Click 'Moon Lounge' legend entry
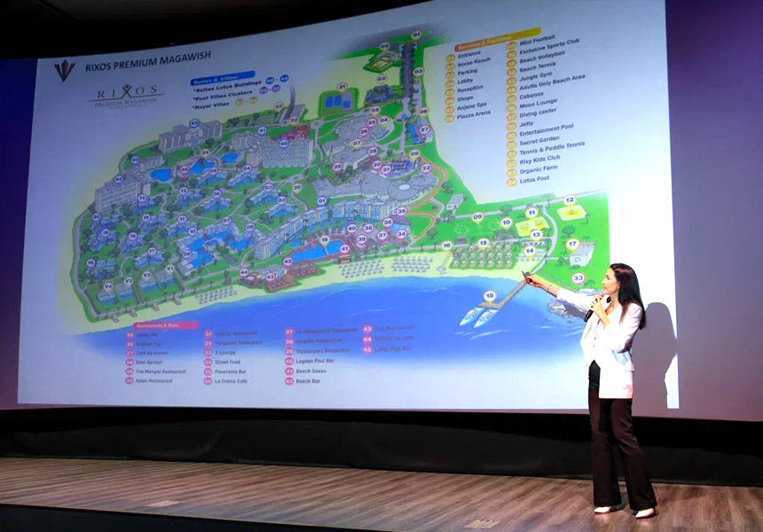Viewport: 763px width, 532px height. click(x=539, y=104)
